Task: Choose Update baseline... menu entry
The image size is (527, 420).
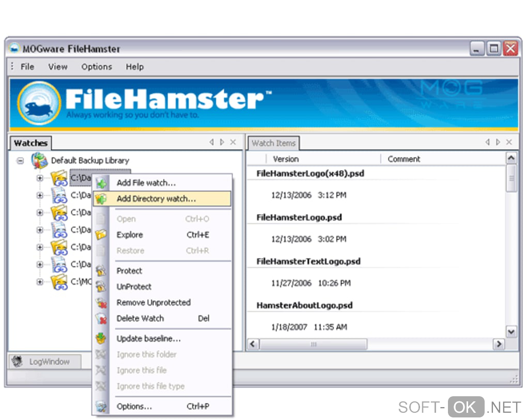Action: 162,338
